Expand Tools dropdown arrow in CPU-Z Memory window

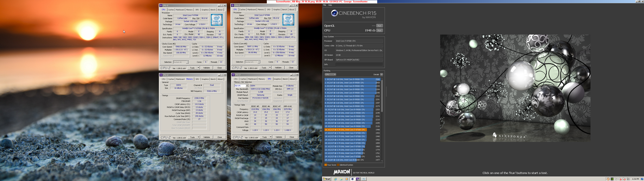pos(198,137)
